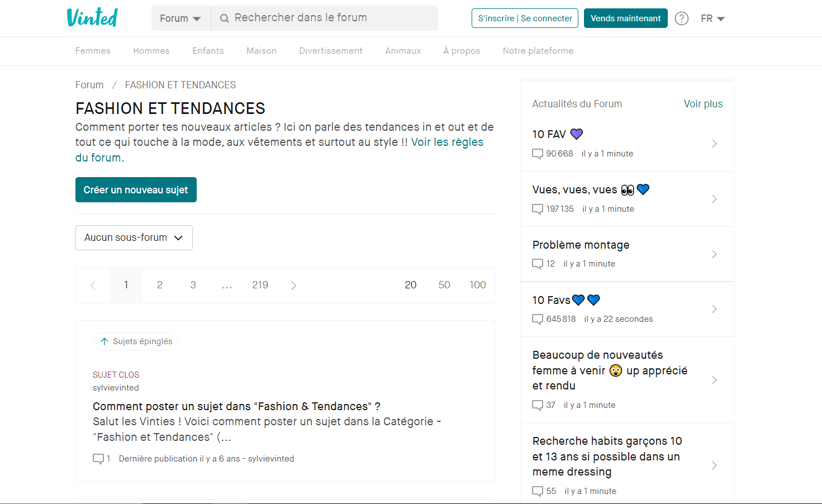Image resolution: width=822 pixels, height=504 pixels.
Task: Open the 10 Favs blue hearts topic
Action: [x=566, y=300]
